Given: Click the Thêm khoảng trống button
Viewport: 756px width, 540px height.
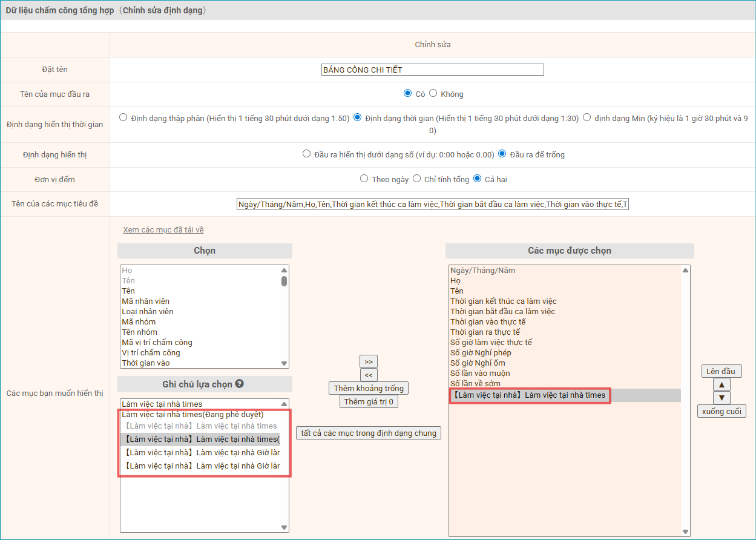Looking at the screenshot, I should click(x=369, y=388).
